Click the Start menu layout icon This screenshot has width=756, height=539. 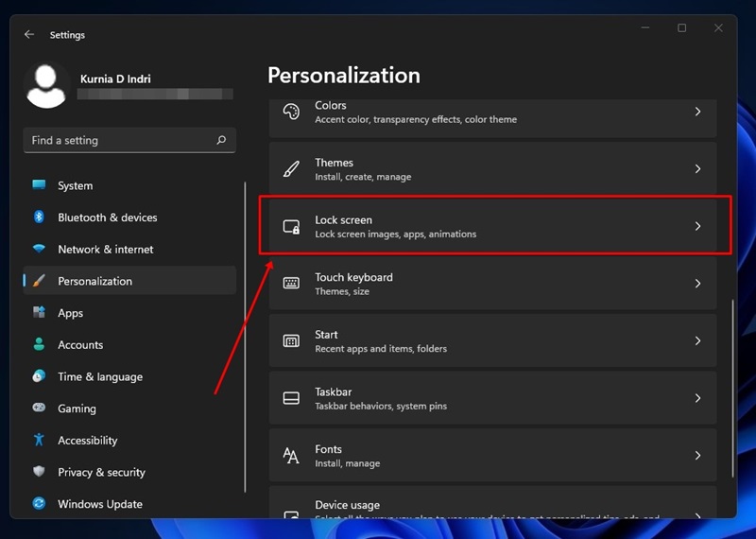pos(291,340)
